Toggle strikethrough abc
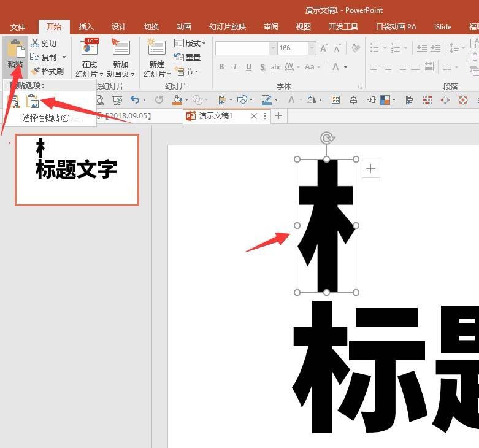The height and width of the screenshot is (448, 479). (276, 67)
